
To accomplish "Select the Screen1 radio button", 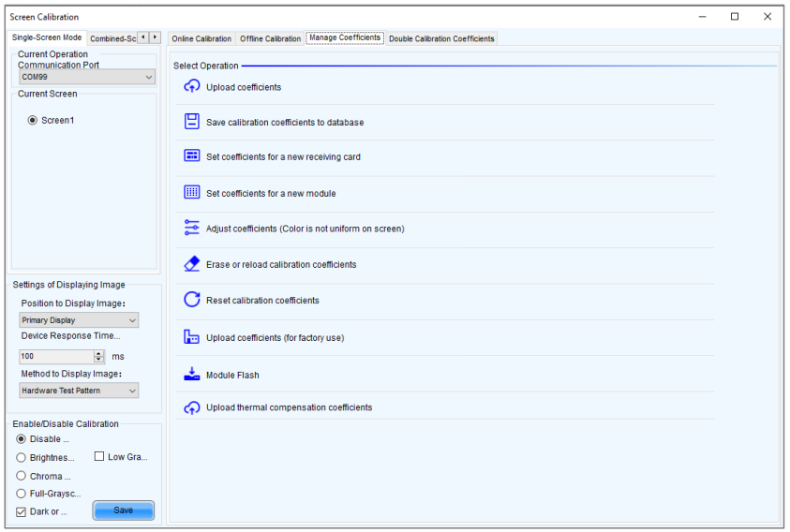I will coord(33,120).
